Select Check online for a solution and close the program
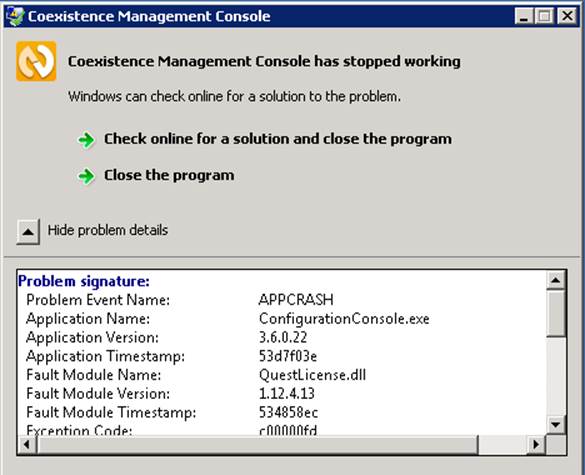Image resolution: width=585 pixels, height=475 pixels. coord(278,139)
